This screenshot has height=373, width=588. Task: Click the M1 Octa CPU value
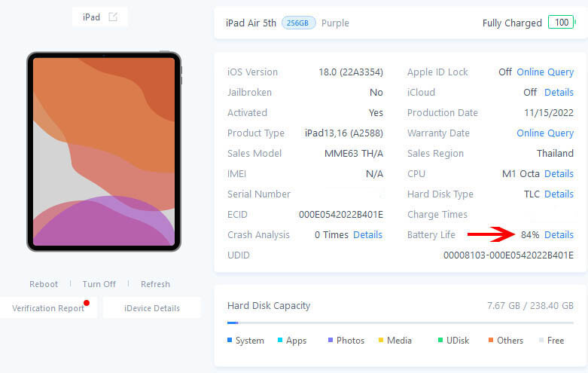pyautogui.click(x=520, y=174)
